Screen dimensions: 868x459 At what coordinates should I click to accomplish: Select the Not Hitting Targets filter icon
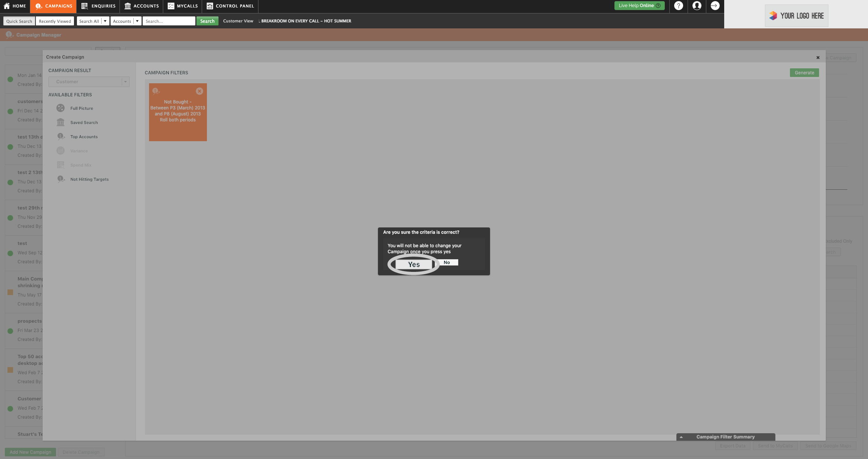point(60,180)
